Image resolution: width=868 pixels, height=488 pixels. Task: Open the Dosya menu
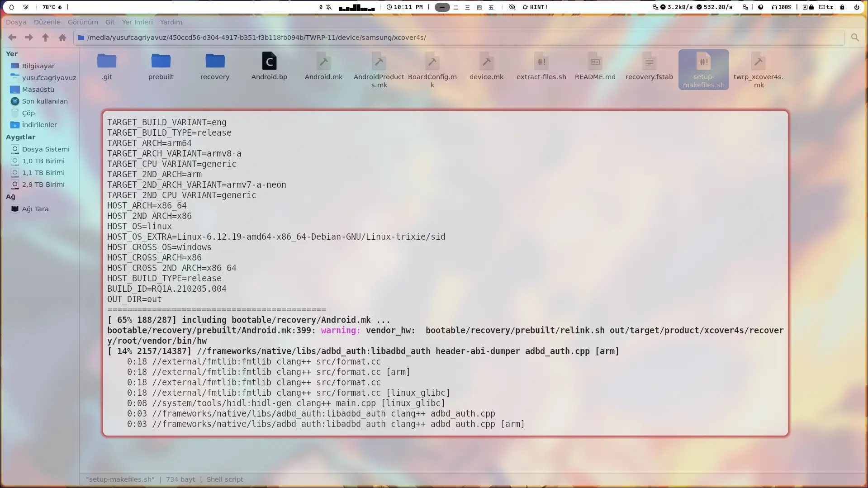point(16,22)
